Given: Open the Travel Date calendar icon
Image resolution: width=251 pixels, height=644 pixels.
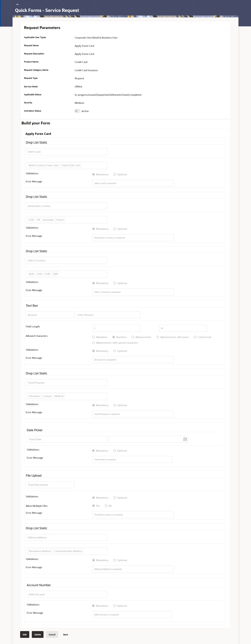Looking at the screenshot, I should click(185, 439).
